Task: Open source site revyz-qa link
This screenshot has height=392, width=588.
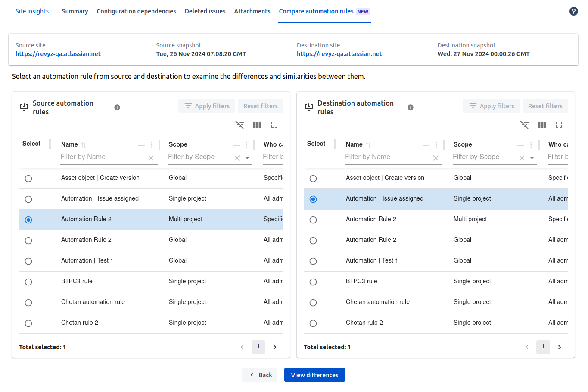Action: [x=58, y=54]
